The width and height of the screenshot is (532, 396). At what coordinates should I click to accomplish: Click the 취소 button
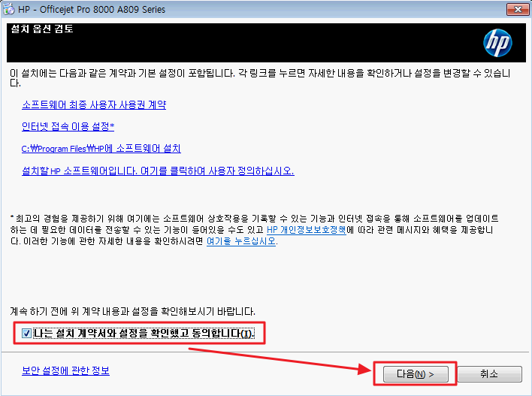(489, 374)
